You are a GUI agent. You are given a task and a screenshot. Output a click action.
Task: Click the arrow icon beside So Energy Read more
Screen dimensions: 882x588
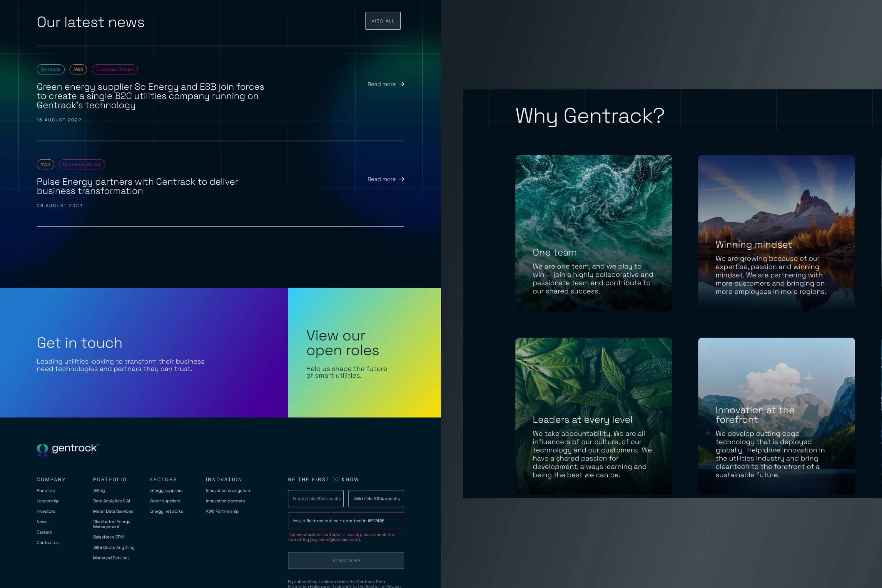click(402, 84)
